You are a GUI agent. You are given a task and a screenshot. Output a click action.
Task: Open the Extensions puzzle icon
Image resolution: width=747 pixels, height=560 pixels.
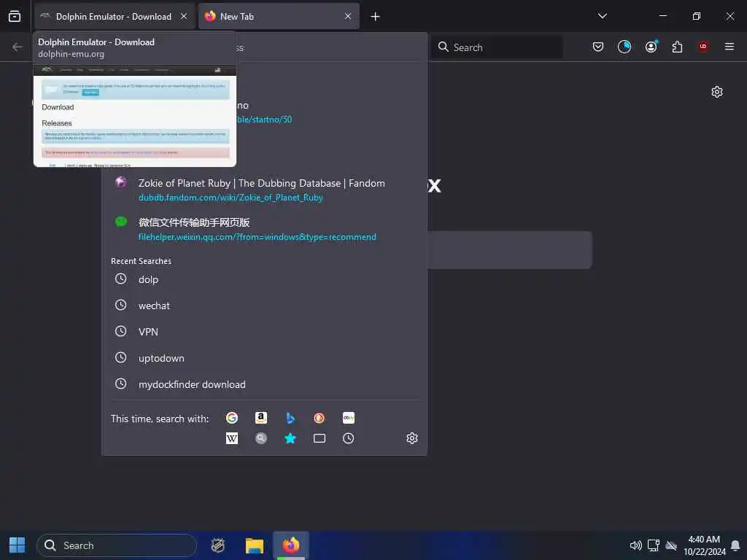pyautogui.click(x=677, y=47)
